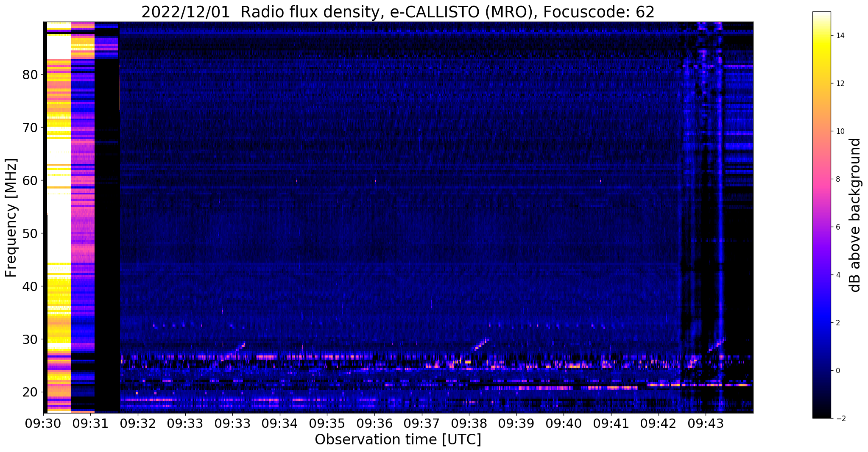The image size is (868, 452).
Task: Click the 50 MHz frequency tick label
Action: 30,233
